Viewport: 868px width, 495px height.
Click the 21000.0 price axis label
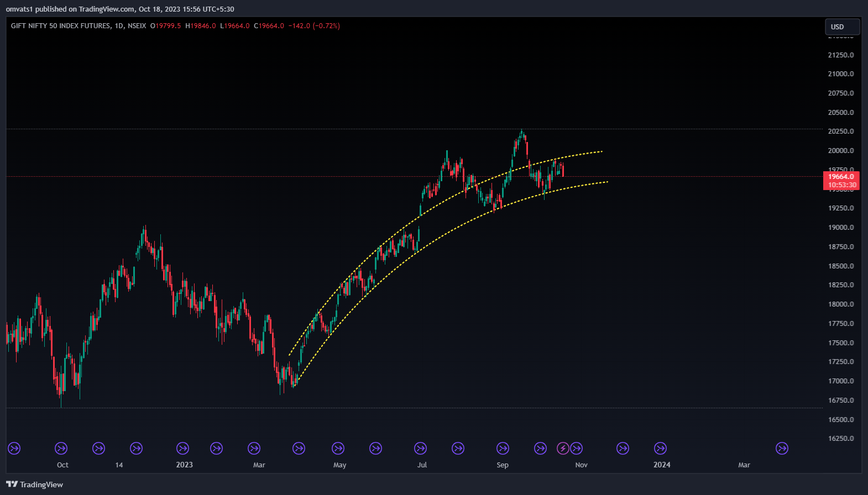point(840,74)
